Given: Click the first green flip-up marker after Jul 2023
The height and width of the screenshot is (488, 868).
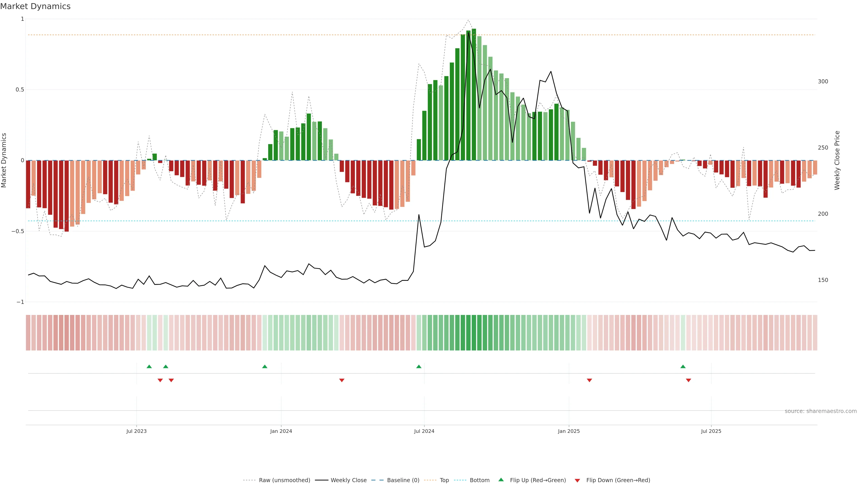Looking at the screenshot, I should (x=149, y=366).
